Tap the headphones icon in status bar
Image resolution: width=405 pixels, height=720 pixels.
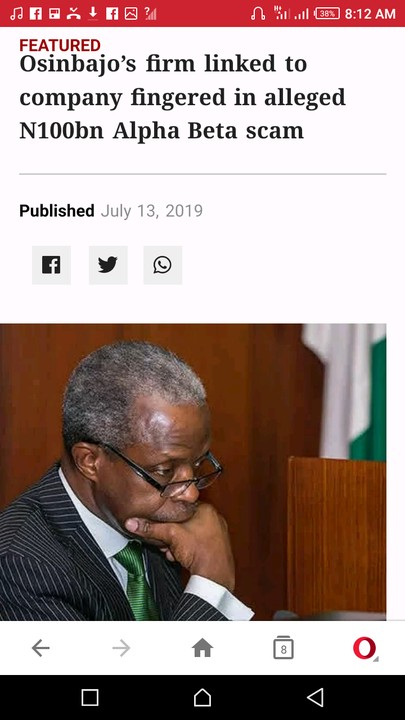258,14
